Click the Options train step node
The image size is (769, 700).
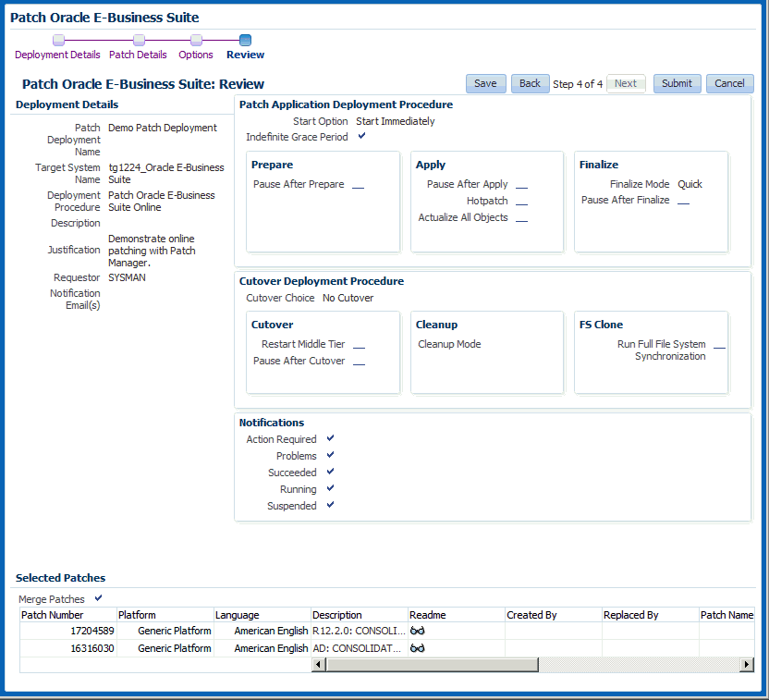pos(196,40)
